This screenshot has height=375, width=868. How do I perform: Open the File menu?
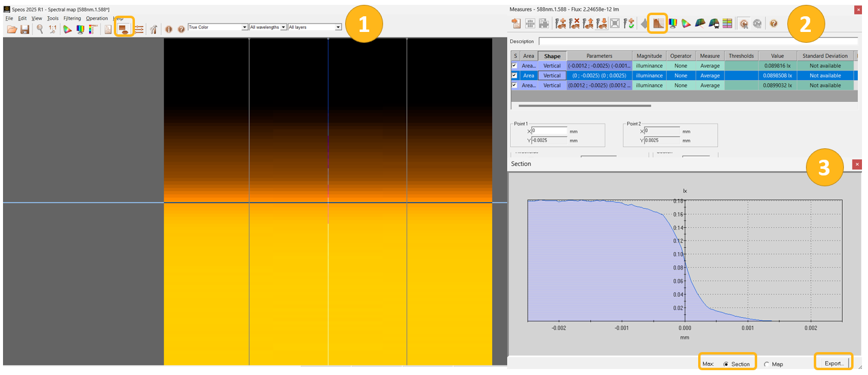coord(9,18)
